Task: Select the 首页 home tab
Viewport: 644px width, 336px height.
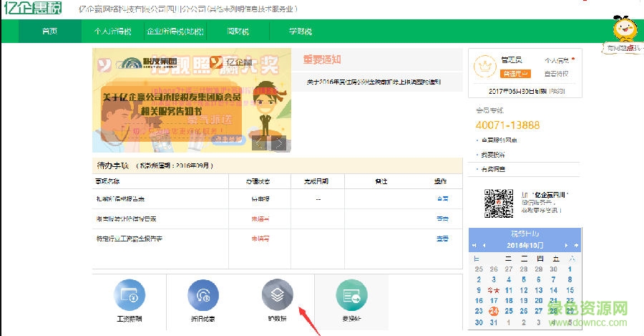Action: (49, 32)
